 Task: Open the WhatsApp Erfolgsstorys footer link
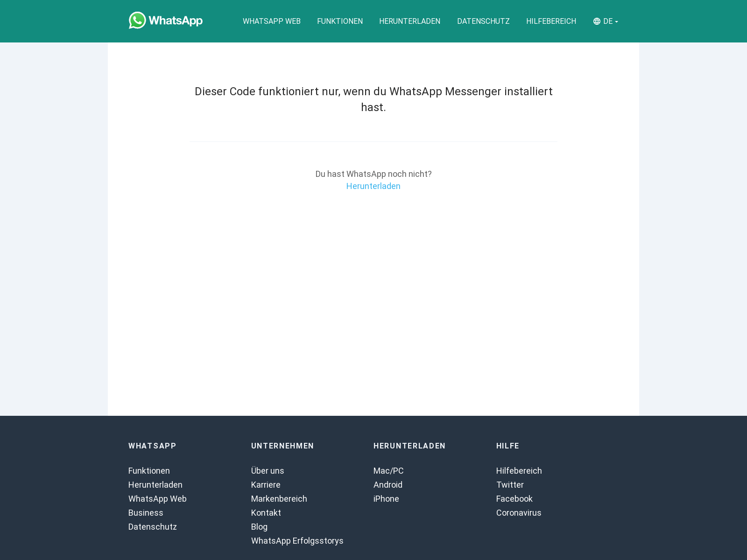(297, 541)
